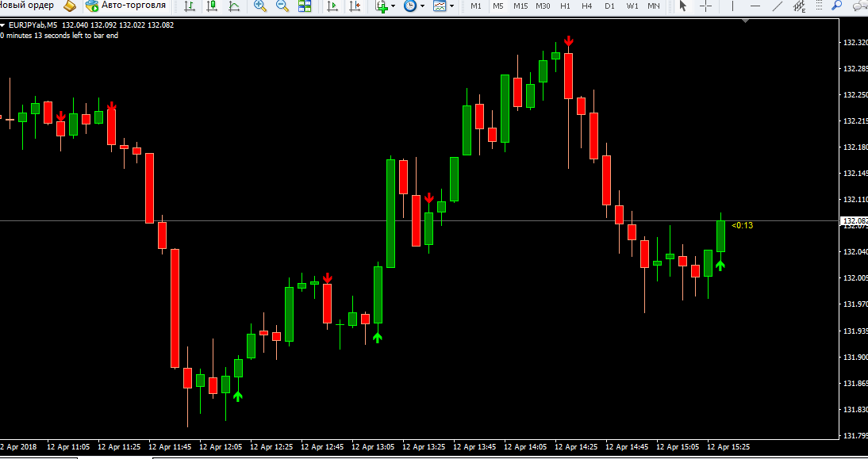Toggle the Авто-торговля button
This screenshot has height=459, width=868.
(x=126, y=6)
